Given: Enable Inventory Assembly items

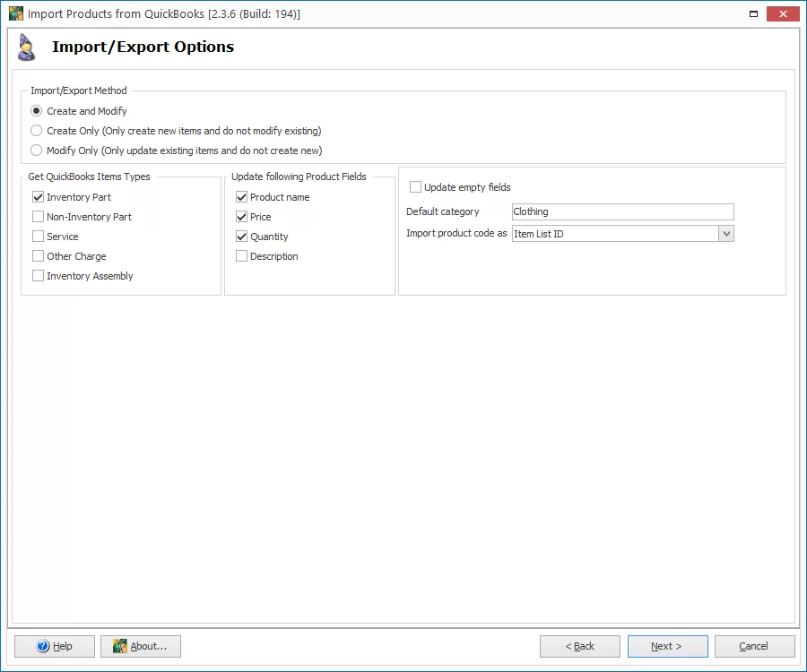Looking at the screenshot, I should point(37,275).
